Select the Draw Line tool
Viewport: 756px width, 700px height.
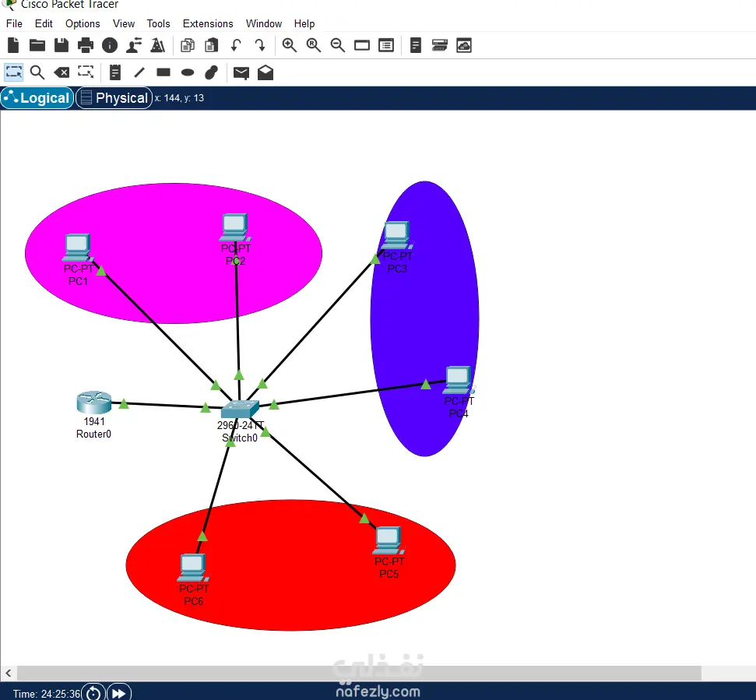coord(139,72)
